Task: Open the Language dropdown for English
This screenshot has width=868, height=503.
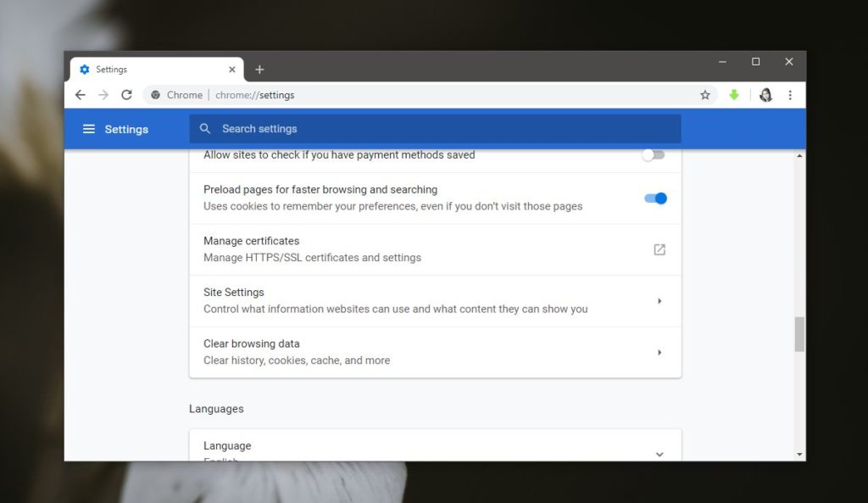Action: point(659,454)
